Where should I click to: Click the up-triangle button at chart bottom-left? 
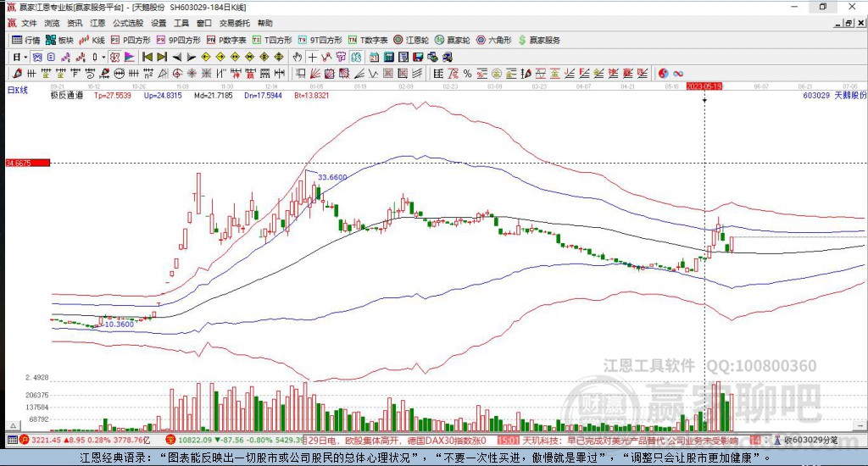tap(14, 425)
